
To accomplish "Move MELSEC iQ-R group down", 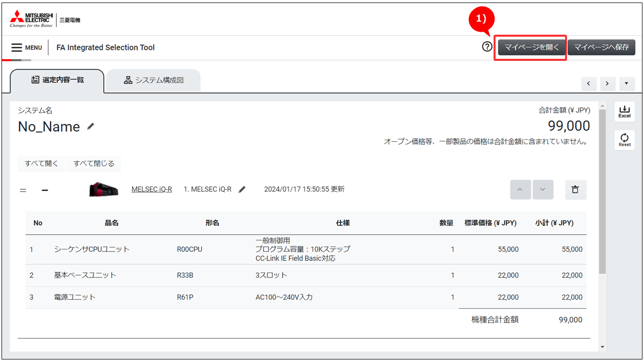I will pyautogui.click(x=543, y=190).
